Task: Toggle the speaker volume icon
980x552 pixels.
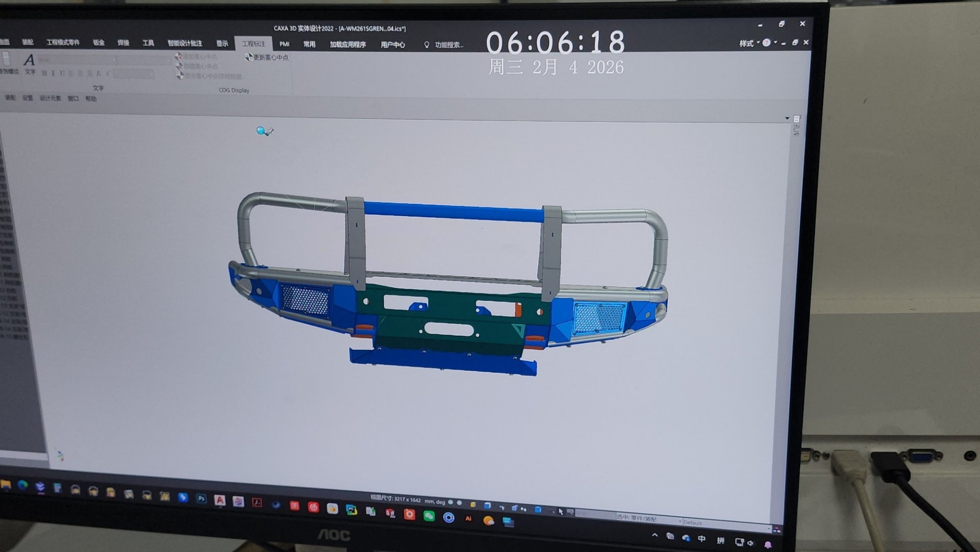Action: click(x=751, y=543)
